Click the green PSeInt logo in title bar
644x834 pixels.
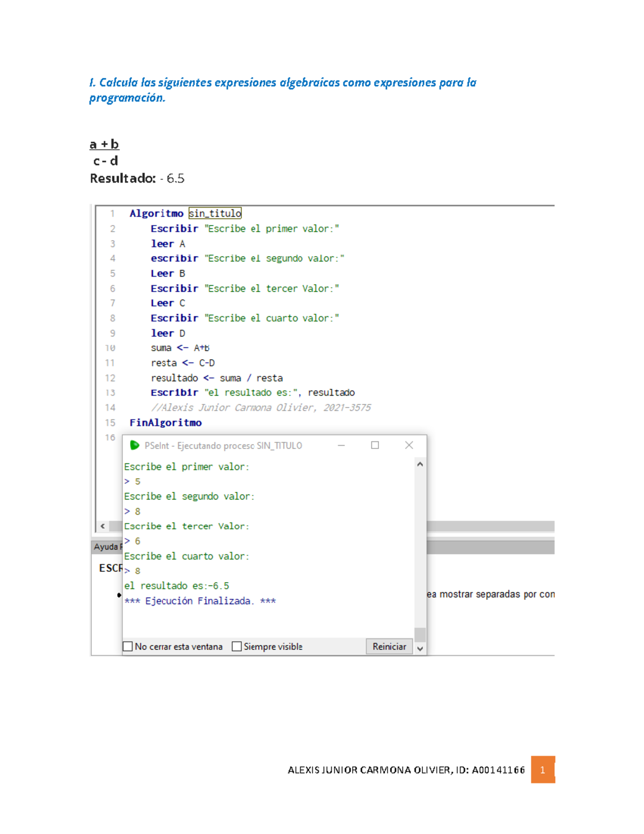pos(135,445)
